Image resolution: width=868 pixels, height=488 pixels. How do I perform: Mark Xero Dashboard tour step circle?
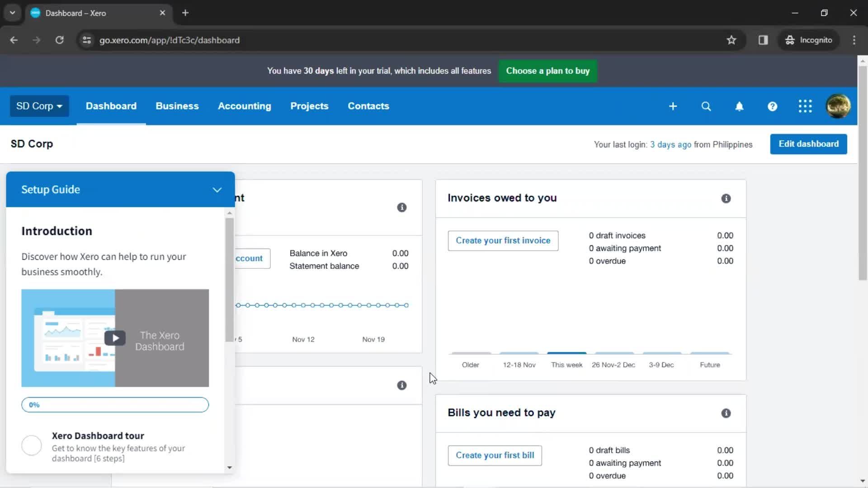coord(32,446)
